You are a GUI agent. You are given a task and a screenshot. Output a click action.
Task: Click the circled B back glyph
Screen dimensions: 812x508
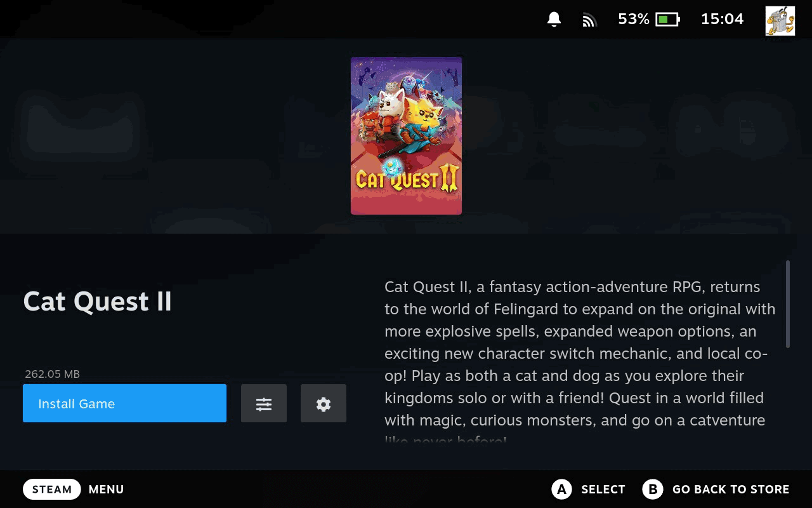(652, 490)
